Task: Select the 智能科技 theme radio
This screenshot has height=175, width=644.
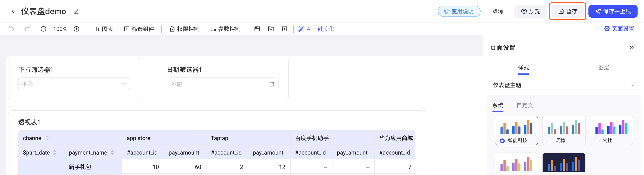Action: tap(502, 141)
